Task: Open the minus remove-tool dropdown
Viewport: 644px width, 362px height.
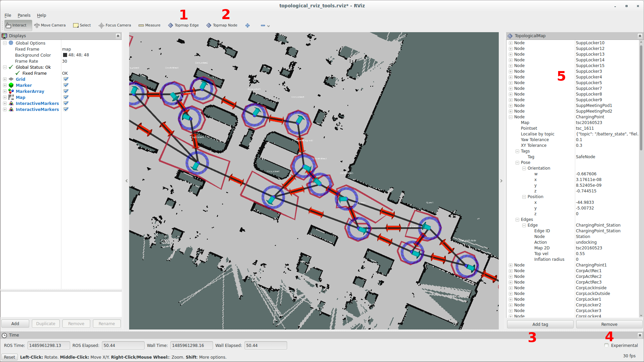Action: click(265, 25)
